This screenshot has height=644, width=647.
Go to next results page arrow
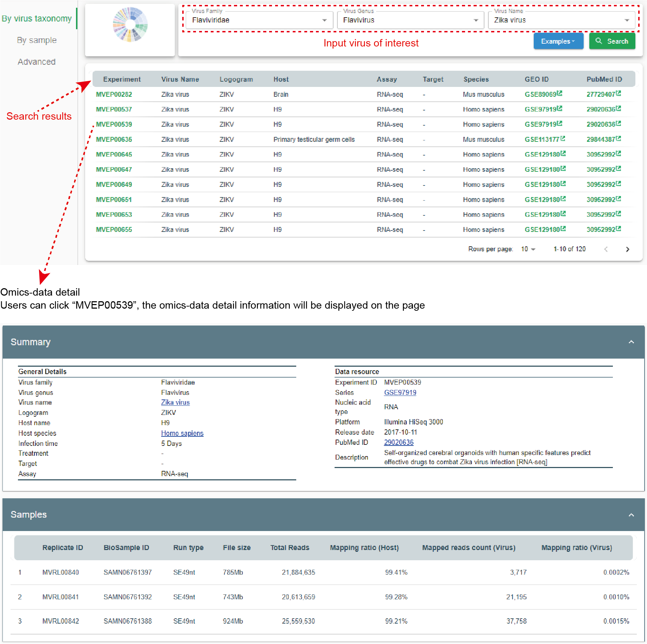click(627, 250)
